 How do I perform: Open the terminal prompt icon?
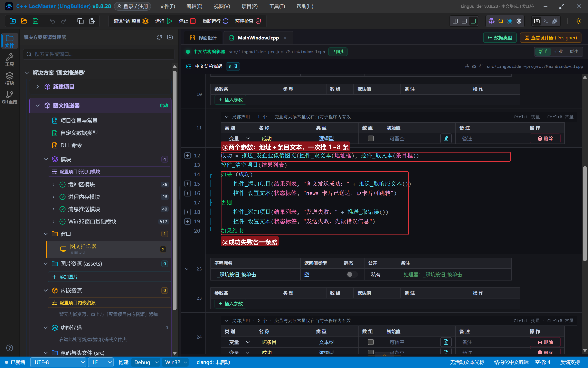click(x=546, y=21)
